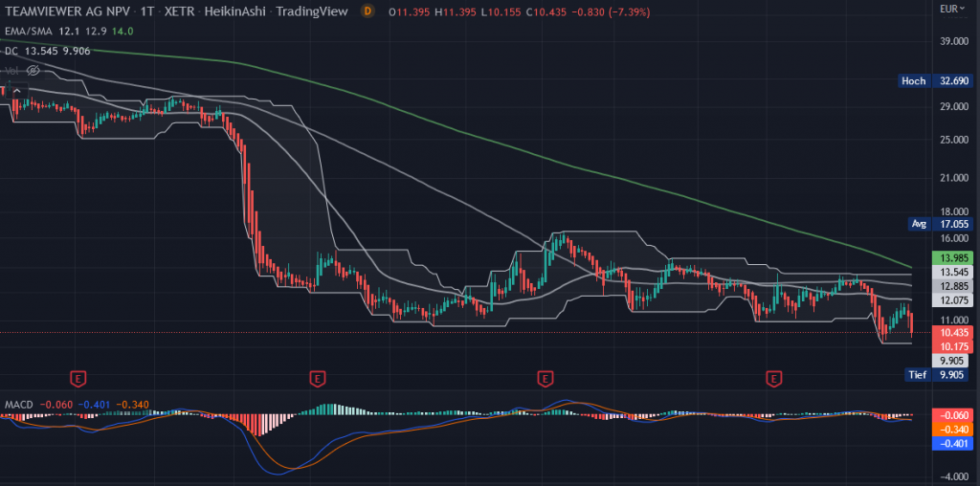Toggle visibility eye of the Vol indicator

(33, 70)
